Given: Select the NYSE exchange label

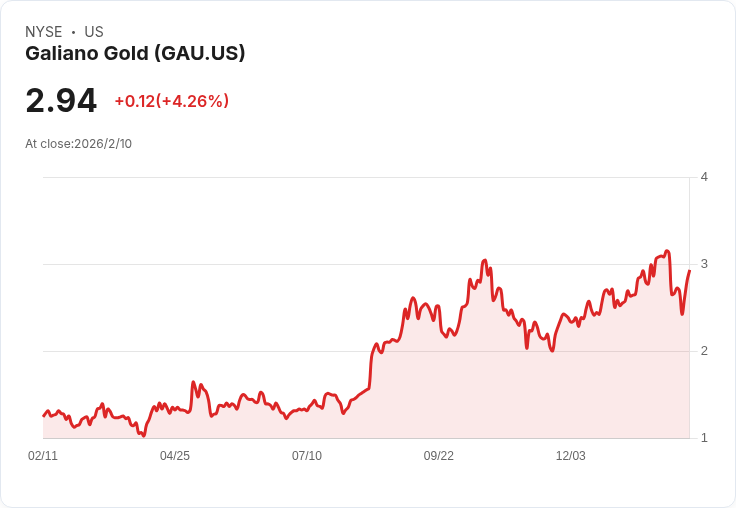Looking at the screenshot, I should [43, 32].
